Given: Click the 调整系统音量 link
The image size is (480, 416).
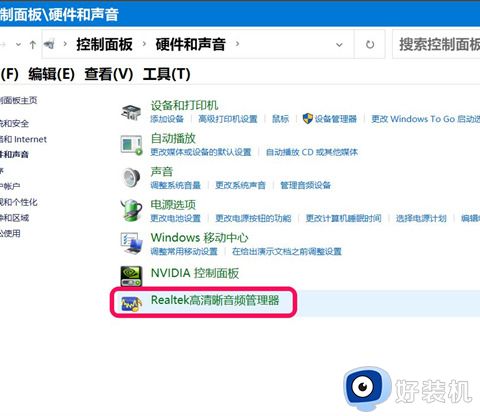Looking at the screenshot, I should [175, 185].
